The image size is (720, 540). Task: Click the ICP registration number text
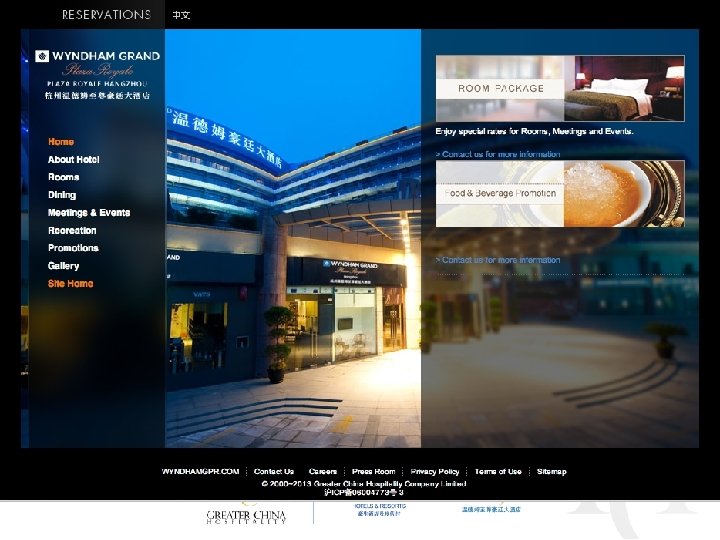coord(364,492)
